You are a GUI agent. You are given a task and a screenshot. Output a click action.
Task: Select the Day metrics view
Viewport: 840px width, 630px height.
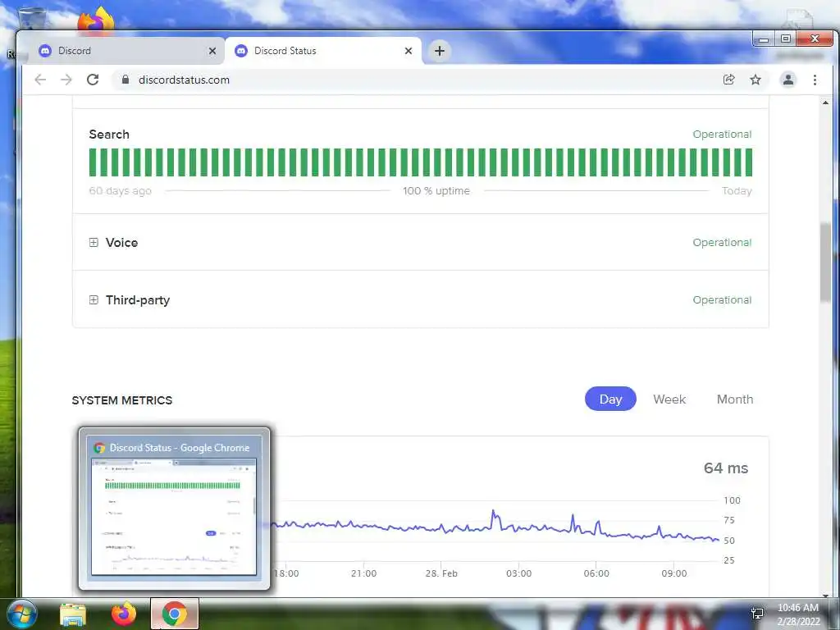pos(610,399)
